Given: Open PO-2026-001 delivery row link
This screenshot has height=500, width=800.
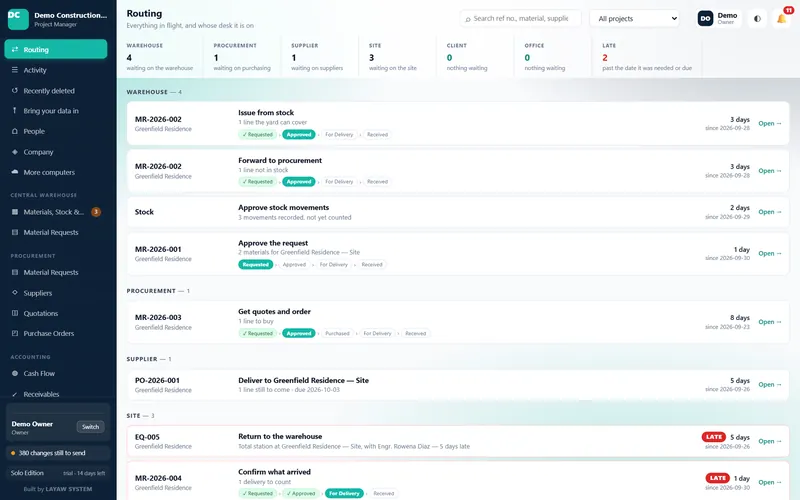Looking at the screenshot, I should [x=769, y=385].
